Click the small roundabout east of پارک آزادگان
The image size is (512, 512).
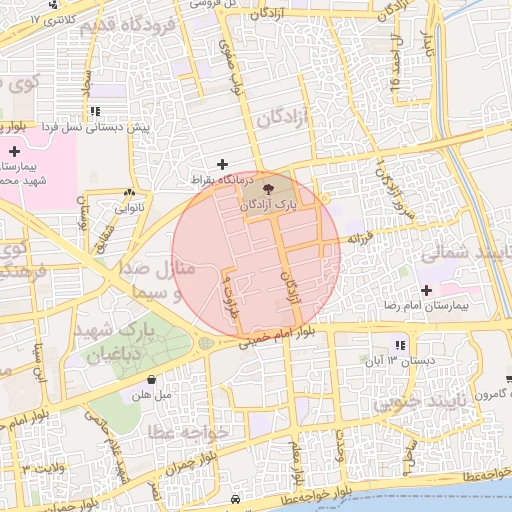tap(324, 199)
